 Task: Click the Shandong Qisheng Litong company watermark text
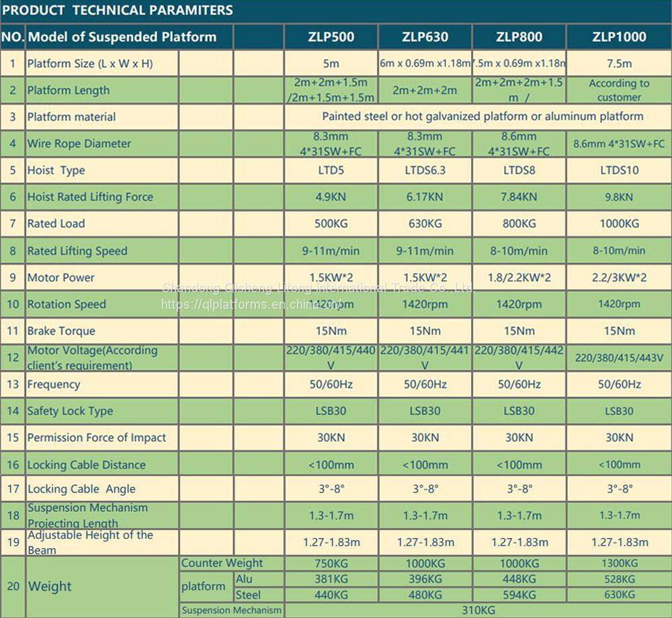pos(318,288)
